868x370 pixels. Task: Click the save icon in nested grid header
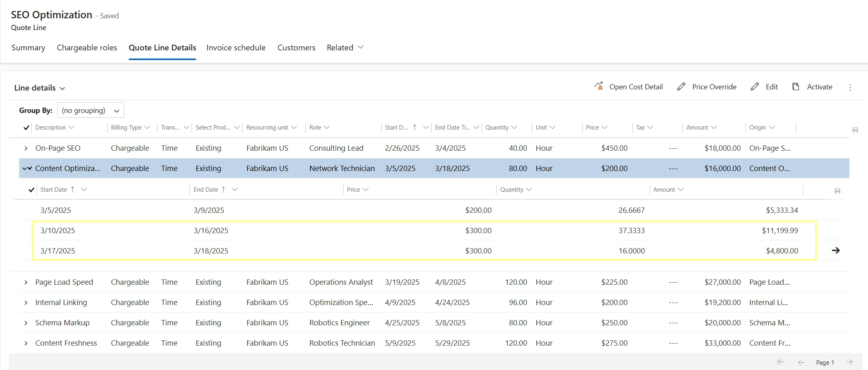(837, 191)
